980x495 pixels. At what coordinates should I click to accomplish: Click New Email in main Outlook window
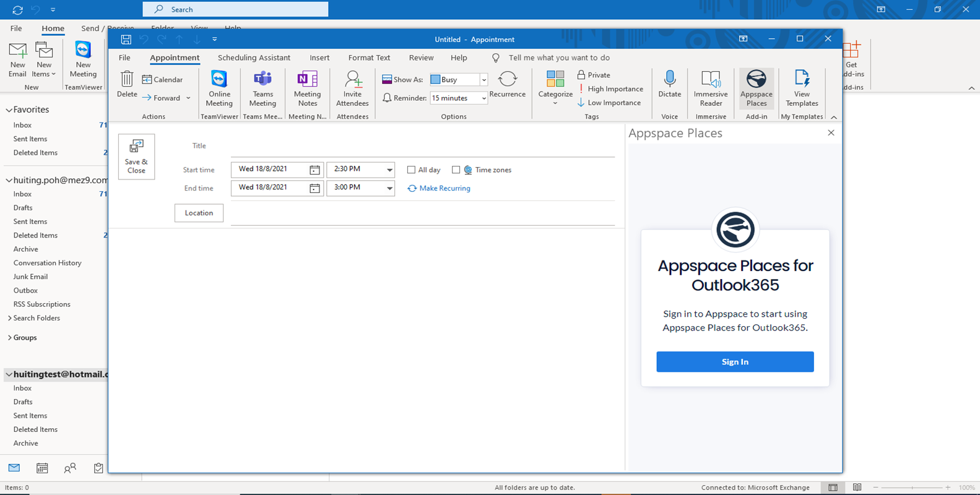click(x=17, y=59)
